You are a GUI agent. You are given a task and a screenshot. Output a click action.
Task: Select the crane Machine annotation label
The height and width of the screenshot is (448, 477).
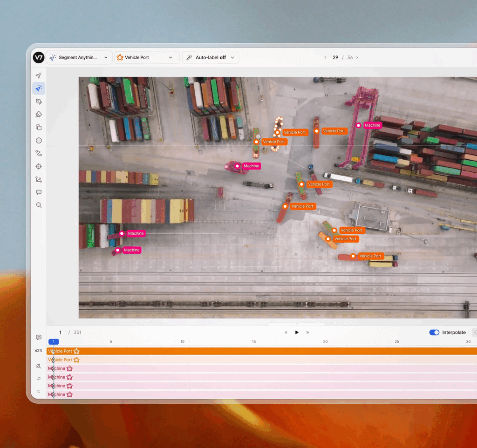coord(372,125)
